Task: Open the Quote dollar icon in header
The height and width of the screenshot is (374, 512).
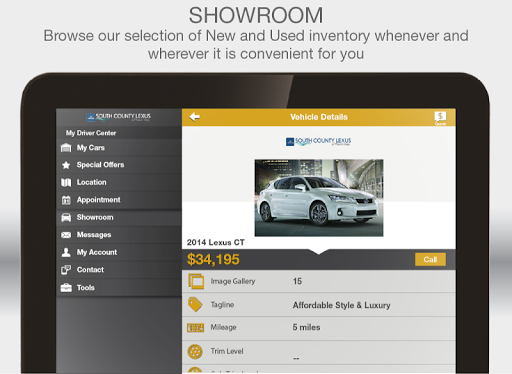Action: [440, 118]
